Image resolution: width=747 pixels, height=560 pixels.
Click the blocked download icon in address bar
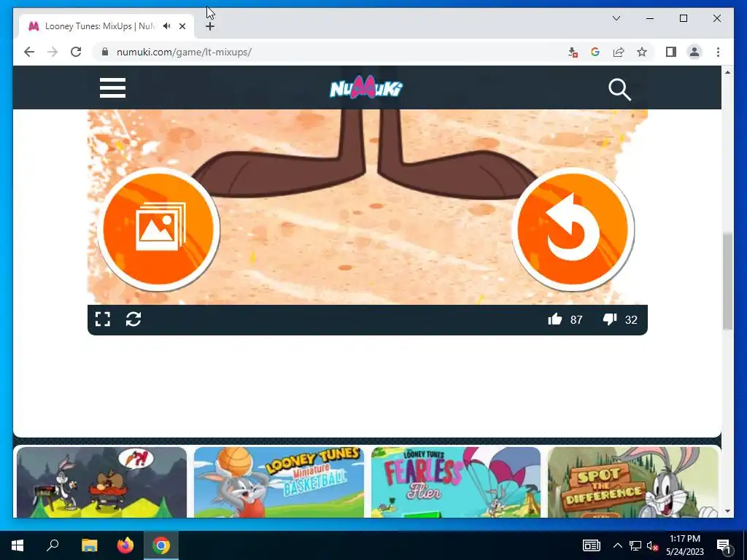[x=573, y=52]
